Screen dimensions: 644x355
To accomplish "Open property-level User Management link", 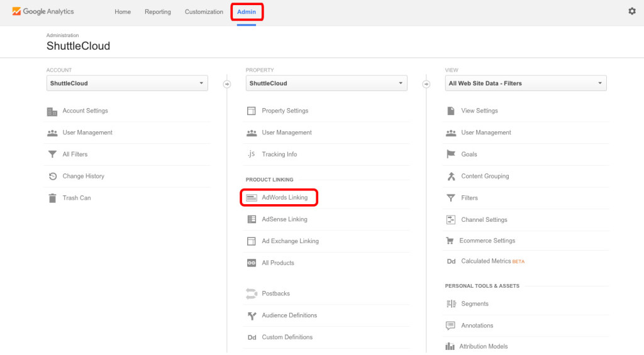I will [287, 133].
